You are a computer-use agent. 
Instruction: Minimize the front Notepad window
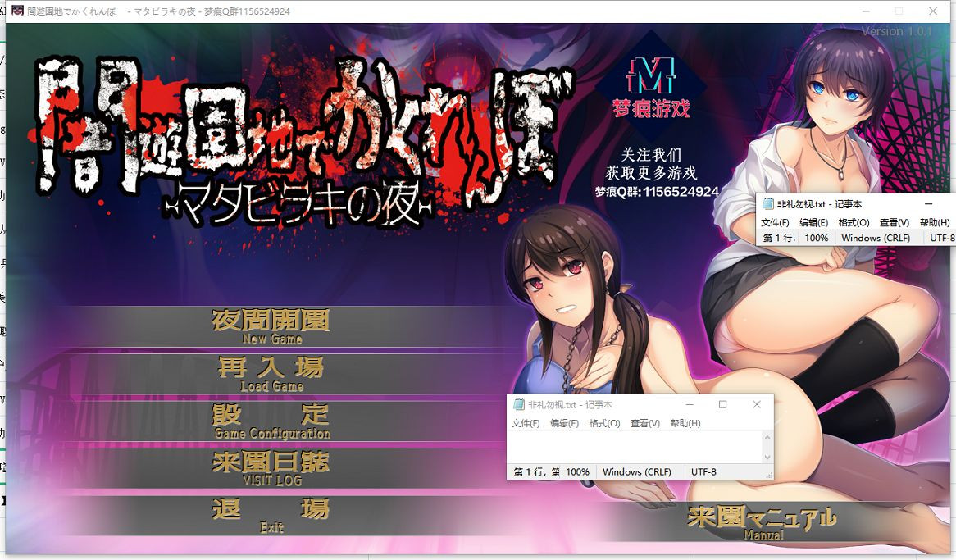[690, 404]
